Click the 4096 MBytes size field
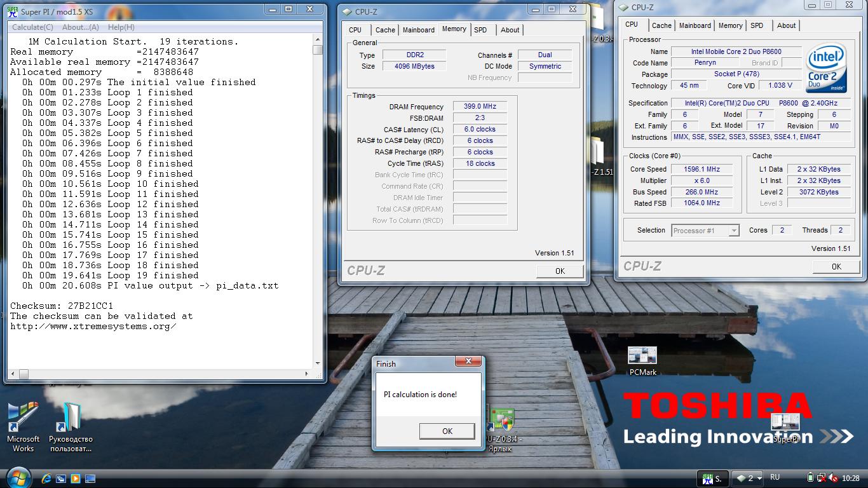The image size is (868, 488). coord(414,66)
